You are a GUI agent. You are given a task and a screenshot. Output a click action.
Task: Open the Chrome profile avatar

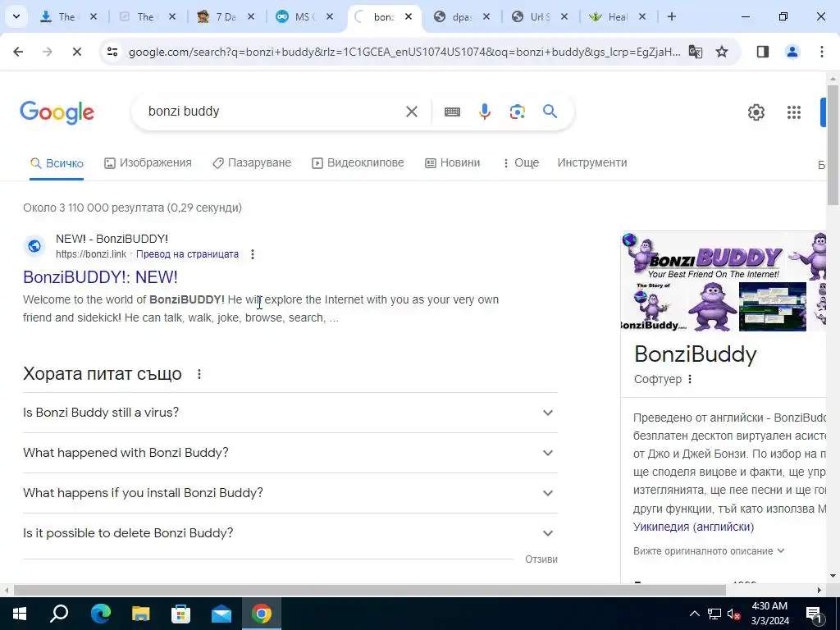[792, 52]
